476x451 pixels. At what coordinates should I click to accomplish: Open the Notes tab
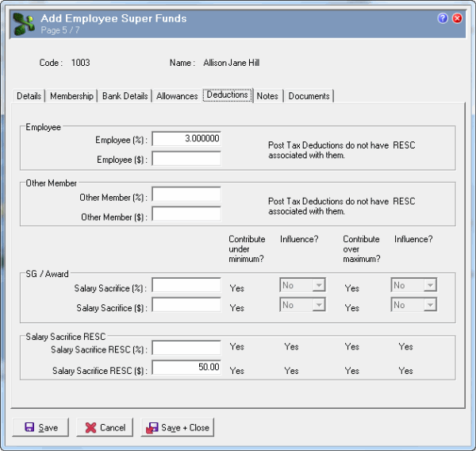pyautogui.click(x=267, y=96)
